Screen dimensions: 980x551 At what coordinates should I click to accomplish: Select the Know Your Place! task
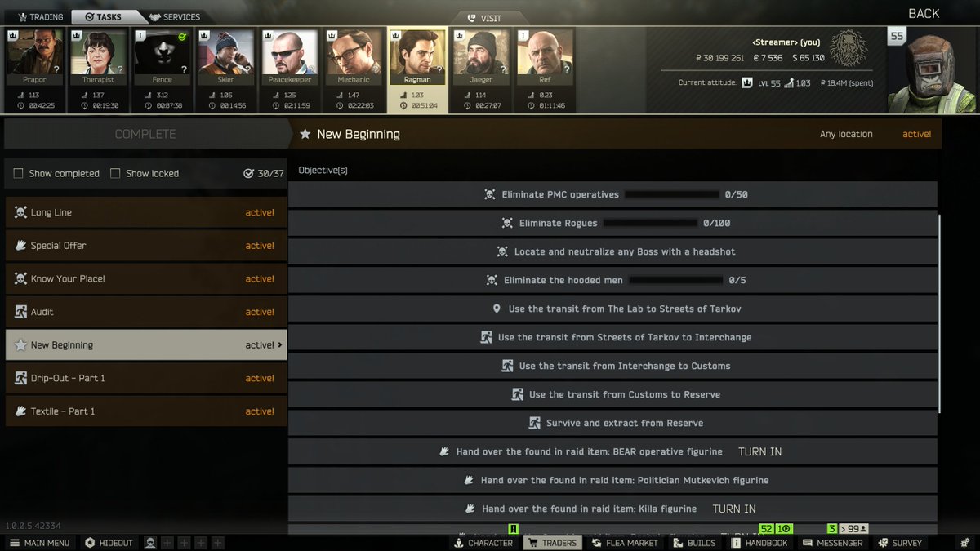coord(146,278)
